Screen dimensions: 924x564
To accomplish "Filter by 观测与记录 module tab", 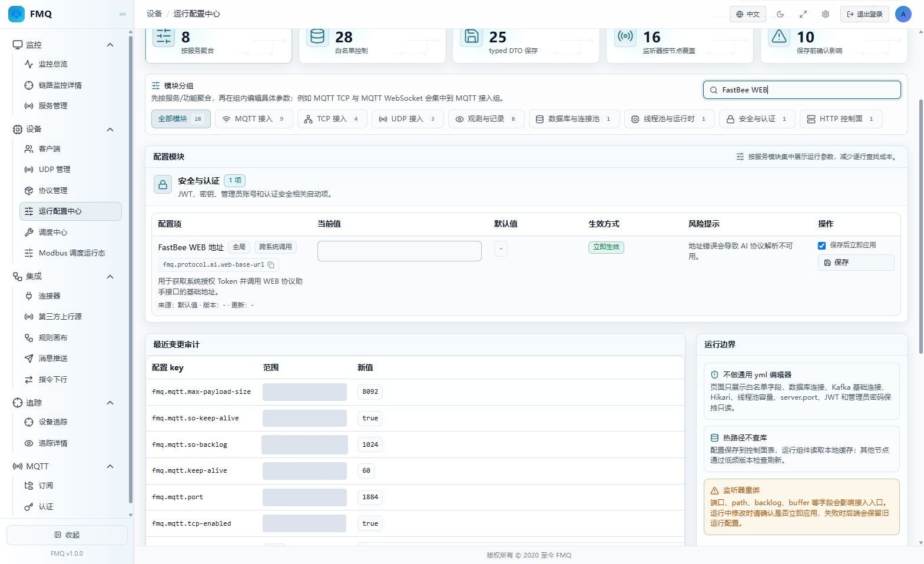I will pos(486,119).
